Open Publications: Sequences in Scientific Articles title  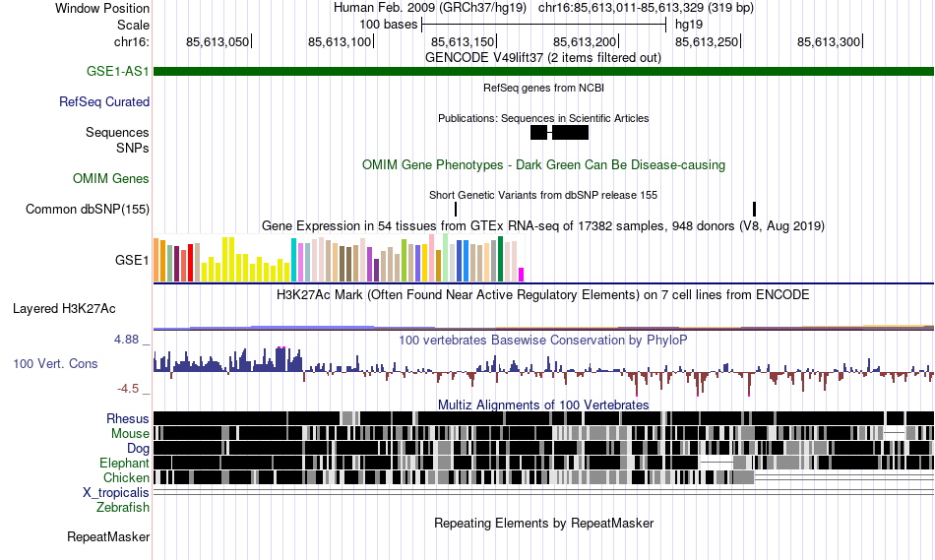[544, 118]
